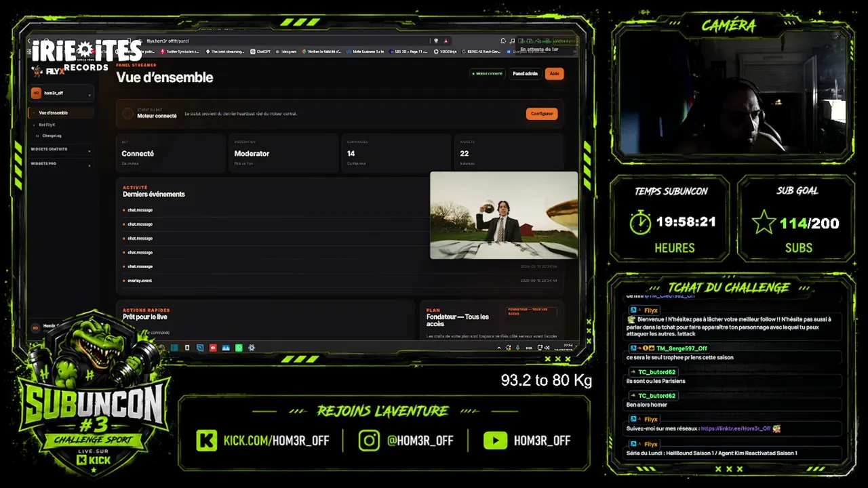Click the Vue d'ensemble page title
This screenshot has height=488, width=868.
click(165, 78)
